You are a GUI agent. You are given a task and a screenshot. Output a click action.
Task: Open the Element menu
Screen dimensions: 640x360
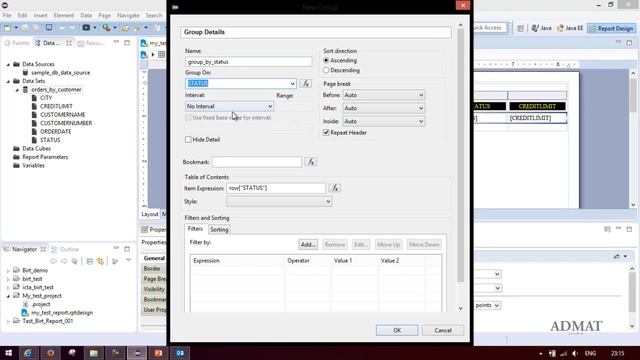[x=64, y=15]
